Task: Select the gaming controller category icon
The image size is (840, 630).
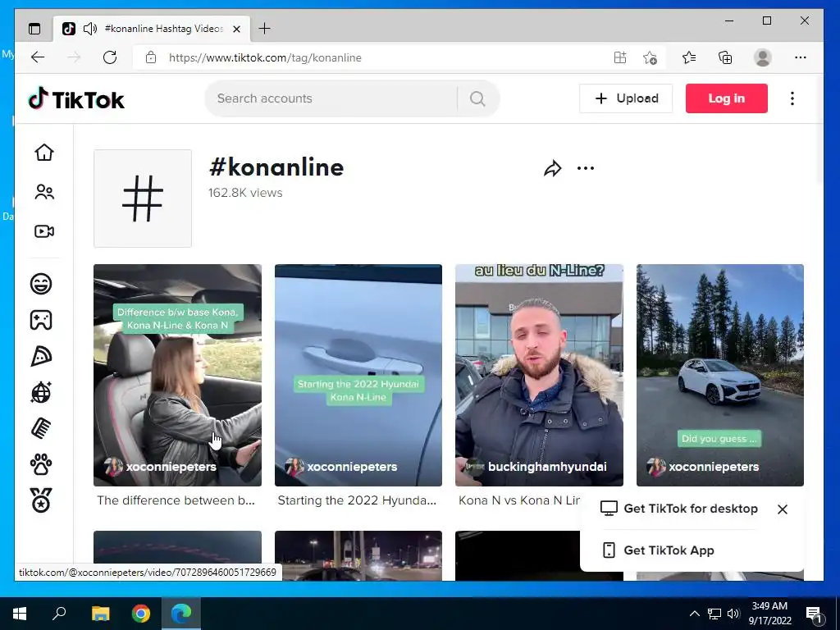Action: 41,320
